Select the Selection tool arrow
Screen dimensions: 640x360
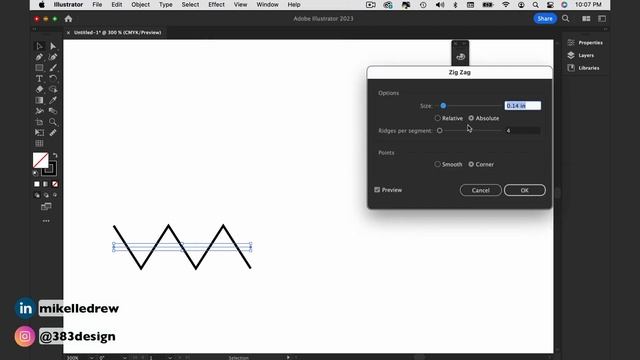39,46
